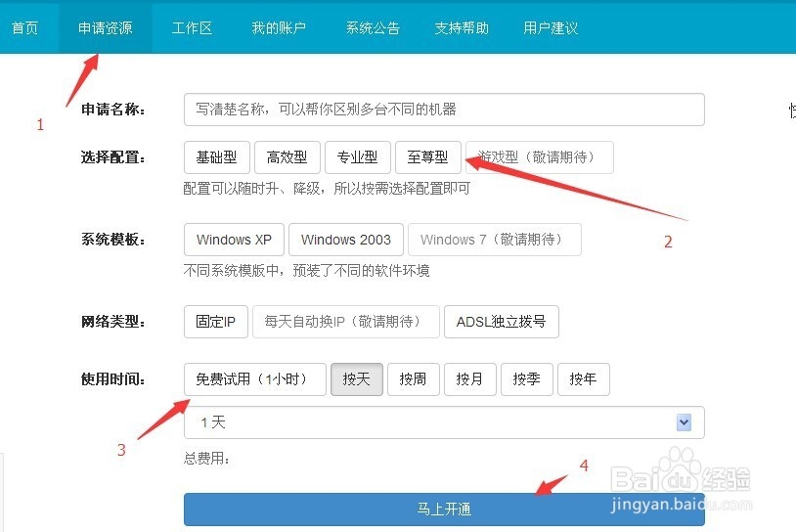
Task: Select the Windows 2003 system template
Action: coord(346,240)
